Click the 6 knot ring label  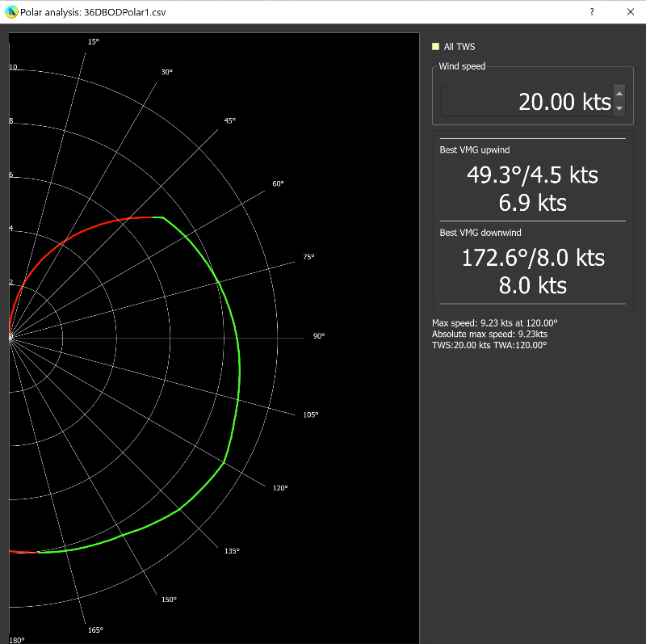[11, 175]
